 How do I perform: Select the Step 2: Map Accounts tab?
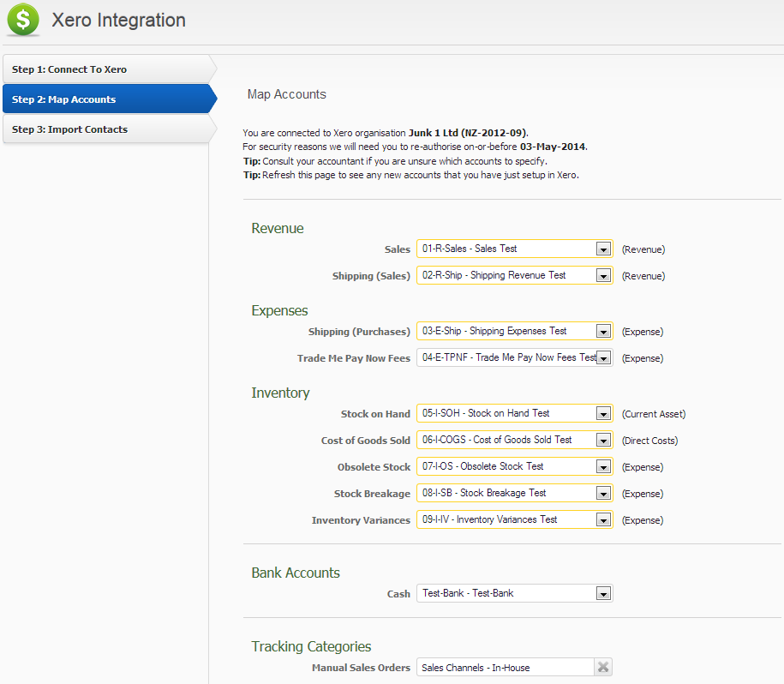coord(110,99)
